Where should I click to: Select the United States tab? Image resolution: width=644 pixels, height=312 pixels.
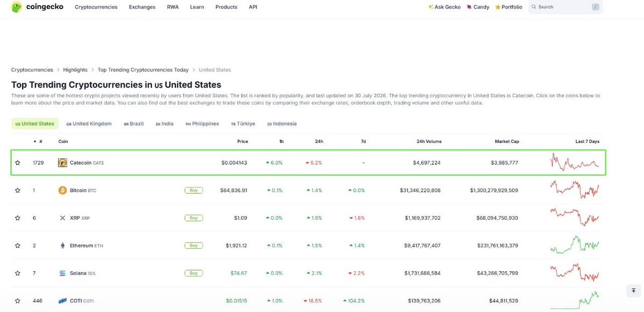(35, 124)
